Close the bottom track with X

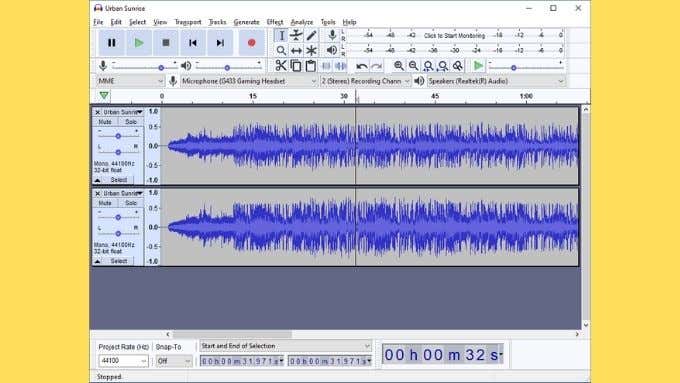pyautogui.click(x=98, y=193)
